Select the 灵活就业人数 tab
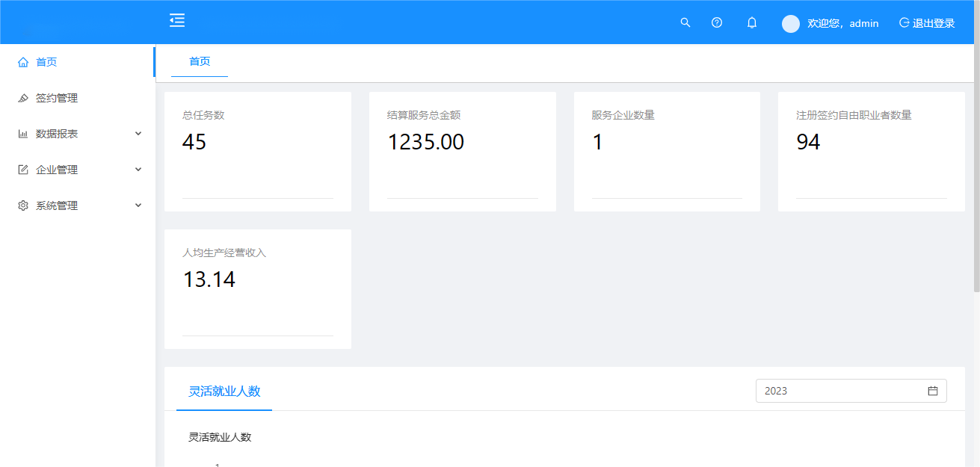This screenshot has width=980, height=467. click(x=224, y=390)
